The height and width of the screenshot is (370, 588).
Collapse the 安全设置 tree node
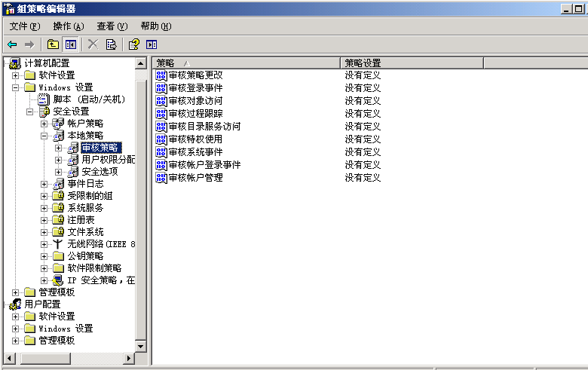(30, 112)
